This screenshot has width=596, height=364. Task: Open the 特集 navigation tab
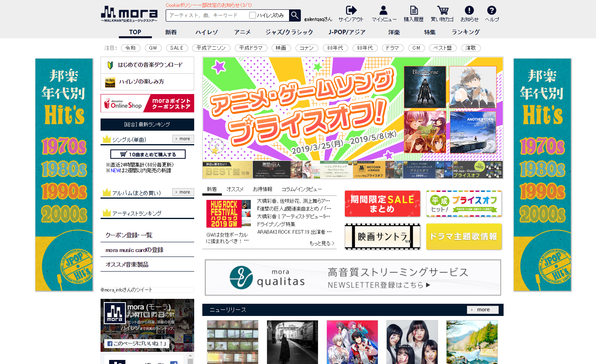click(429, 32)
